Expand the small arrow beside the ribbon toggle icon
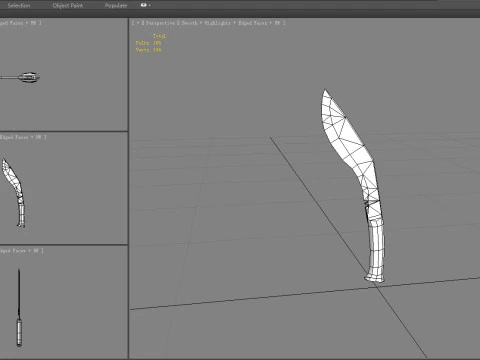The image size is (480, 360). pyautogui.click(x=150, y=5)
